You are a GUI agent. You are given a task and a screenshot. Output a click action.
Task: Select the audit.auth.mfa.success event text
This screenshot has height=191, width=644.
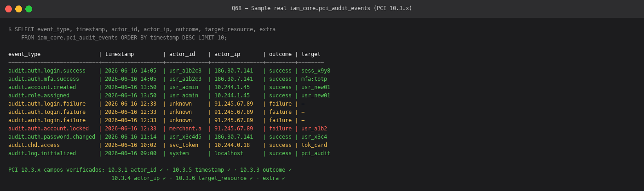44,79
